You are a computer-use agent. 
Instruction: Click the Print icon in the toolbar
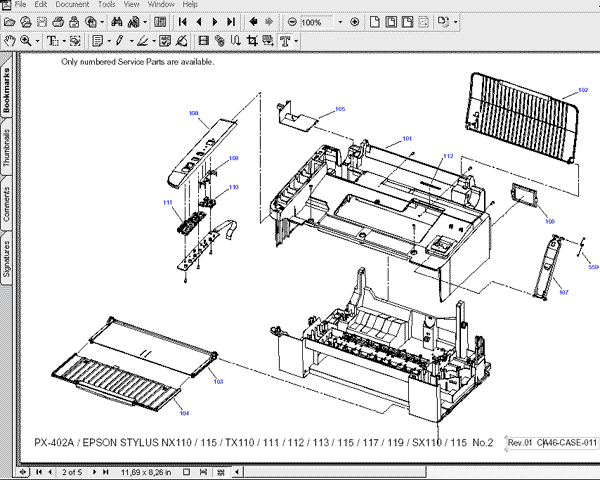58,22
